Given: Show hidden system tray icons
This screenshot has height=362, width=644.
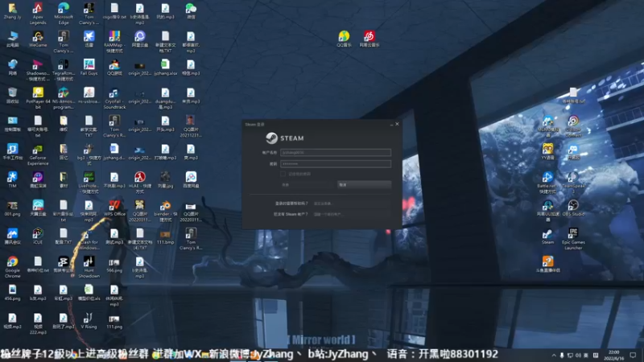Looking at the screenshot, I should (x=554, y=355).
